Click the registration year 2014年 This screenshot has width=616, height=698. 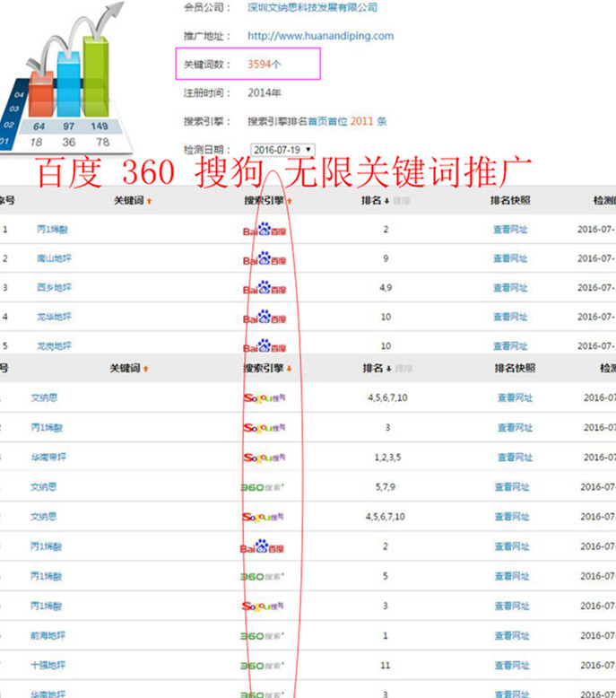pyautogui.click(x=265, y=92)
